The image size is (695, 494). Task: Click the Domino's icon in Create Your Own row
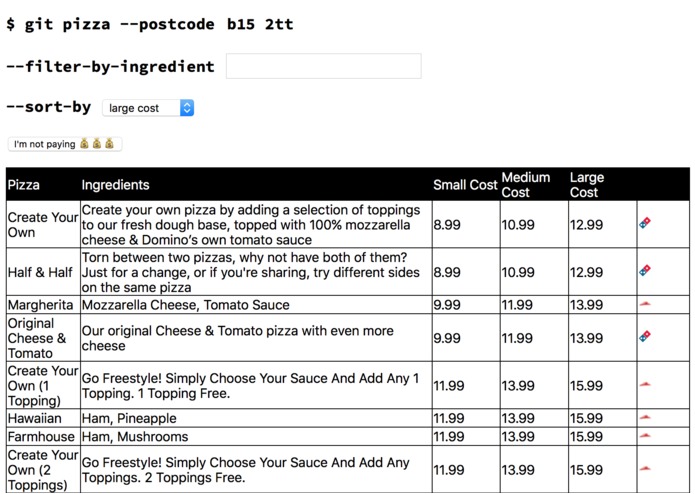tap(645, 223)
